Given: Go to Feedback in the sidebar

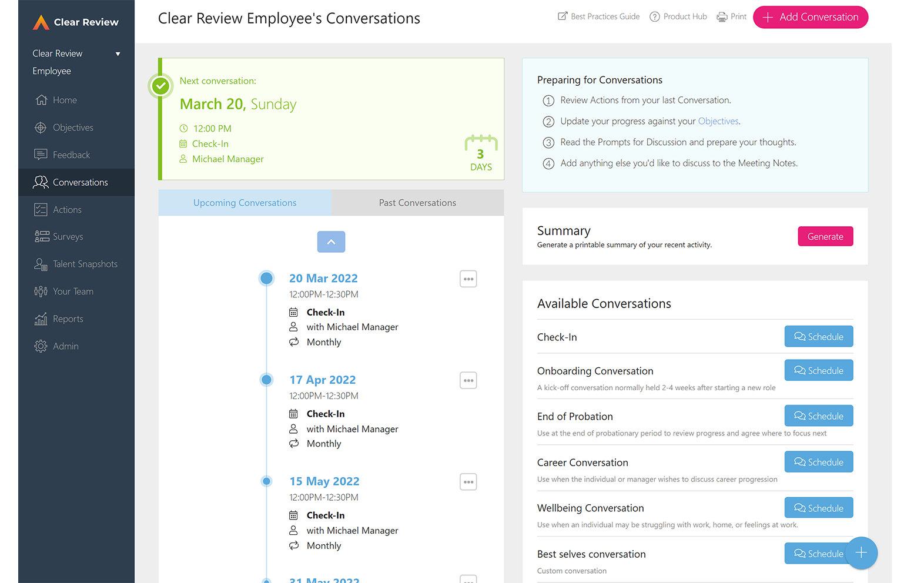Looking at the screenshot, I should click(x=76, y=155).
